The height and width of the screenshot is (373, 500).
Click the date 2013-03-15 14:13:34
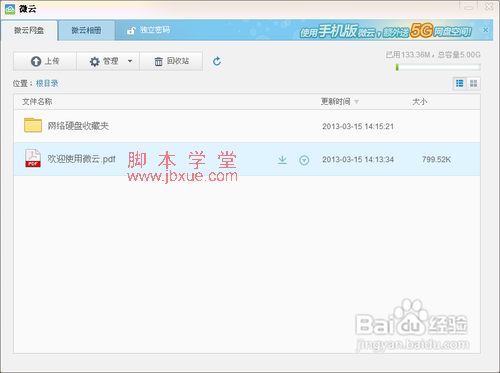click(358, 160)
